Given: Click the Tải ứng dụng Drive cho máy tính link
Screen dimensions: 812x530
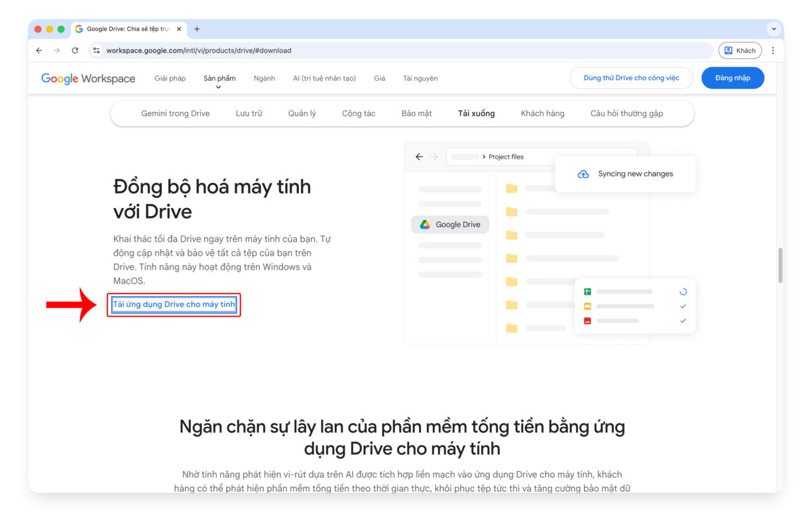Looking at the screenshot, I should [x=173, y=305].
